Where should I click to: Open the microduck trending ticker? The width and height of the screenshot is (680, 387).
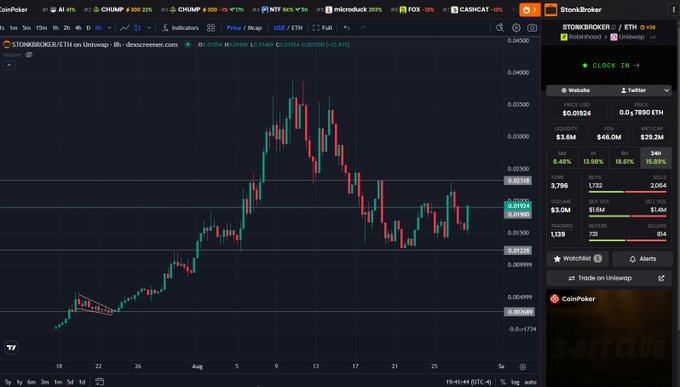pyautogui.click(x=350, y=10)
